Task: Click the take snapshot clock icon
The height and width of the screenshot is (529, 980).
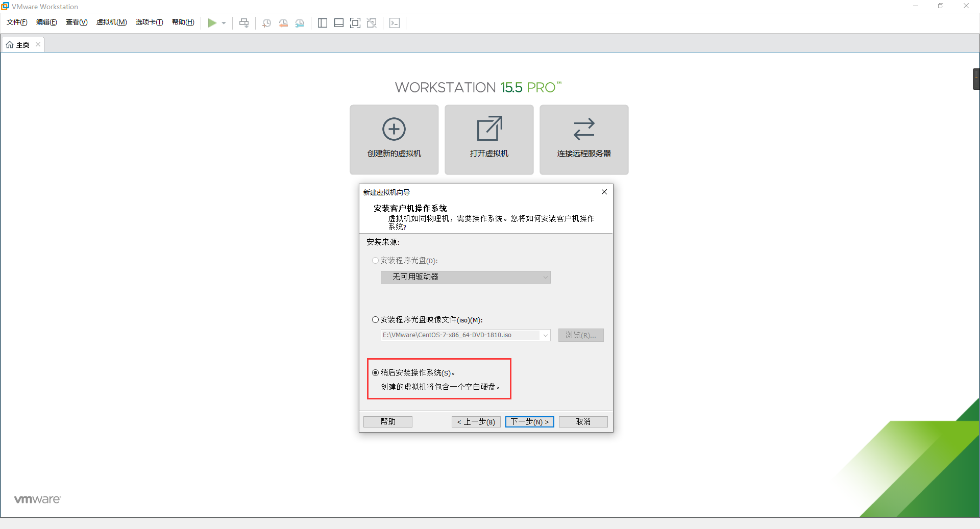Action: point(266,23)
